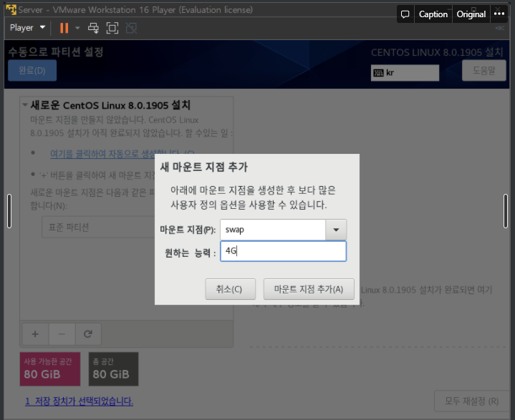This screenshot has height=420, width=515.
Task: Open the comment bubble overlay icon
Action: click(405, 14)
